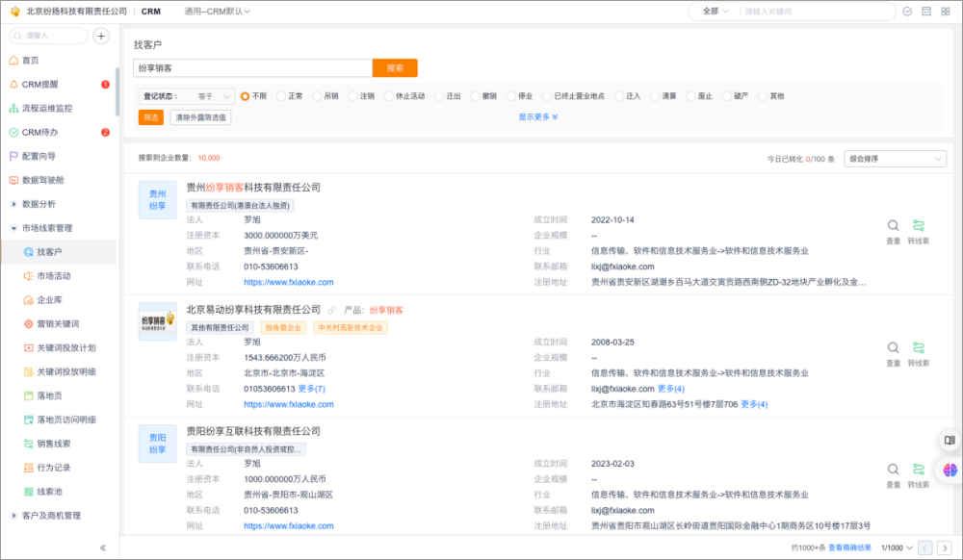Select the 注销 status radio button
This screenshot has width=963, height=560.
tap(353, 96)
